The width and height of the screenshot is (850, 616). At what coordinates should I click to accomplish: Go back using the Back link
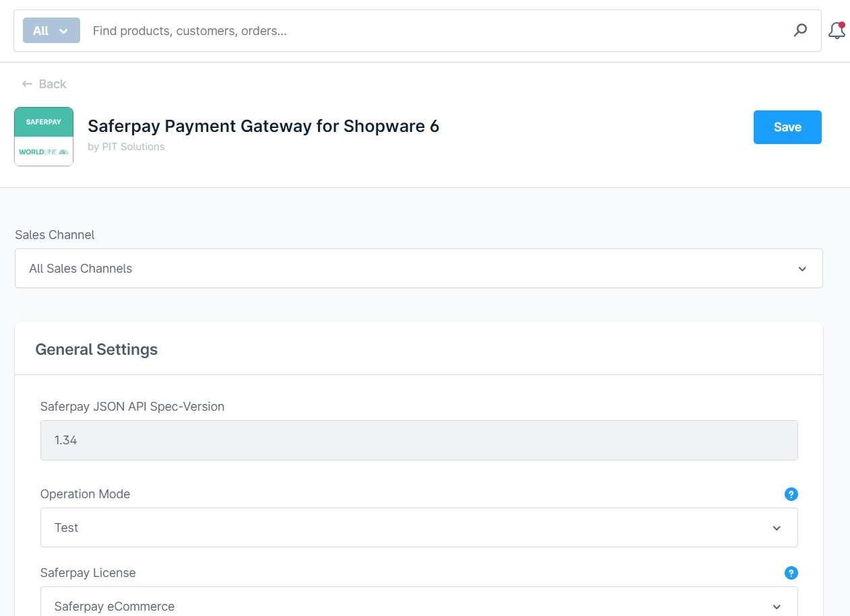click(44, 84)
